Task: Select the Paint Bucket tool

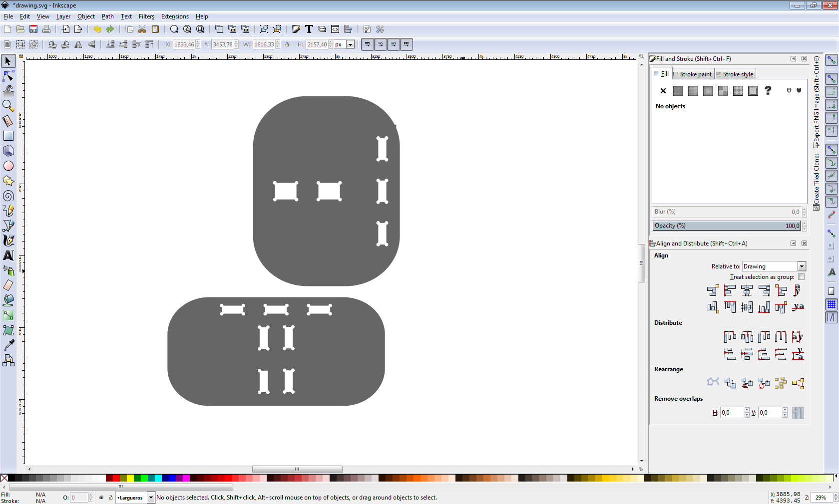Action: [8, 300]
